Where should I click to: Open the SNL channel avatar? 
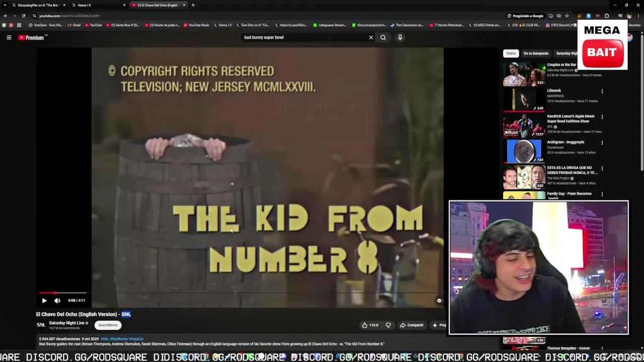coord(41,325)
